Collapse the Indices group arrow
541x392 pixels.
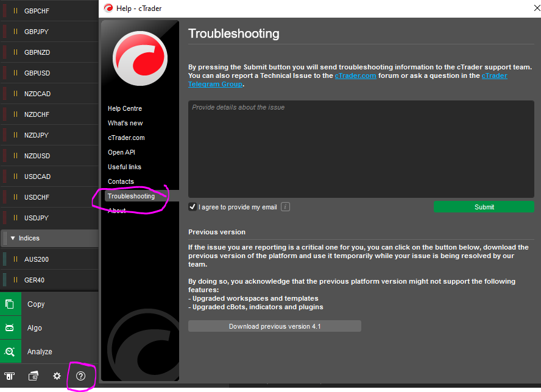point(13,238)
